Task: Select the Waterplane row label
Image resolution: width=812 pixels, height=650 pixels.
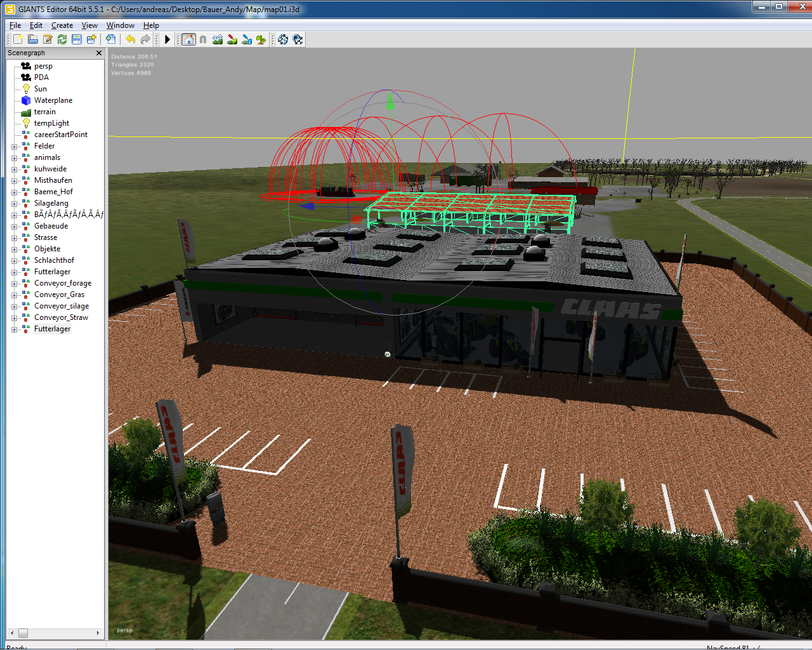Action: [53, 100]
